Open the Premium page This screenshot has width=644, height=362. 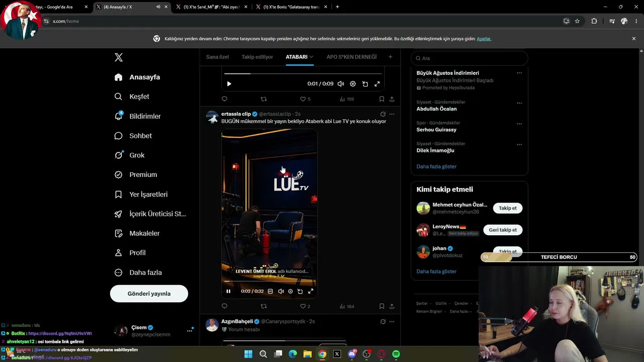click(135, 174)
